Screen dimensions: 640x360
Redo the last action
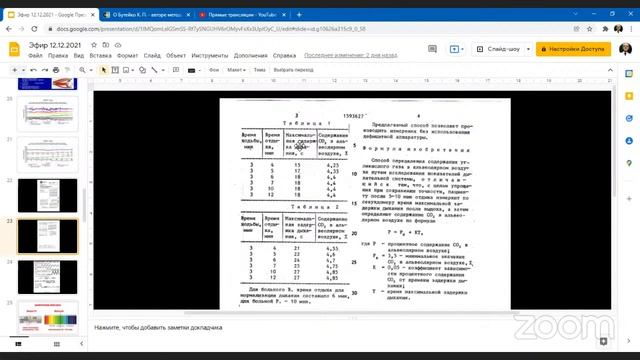44,70
